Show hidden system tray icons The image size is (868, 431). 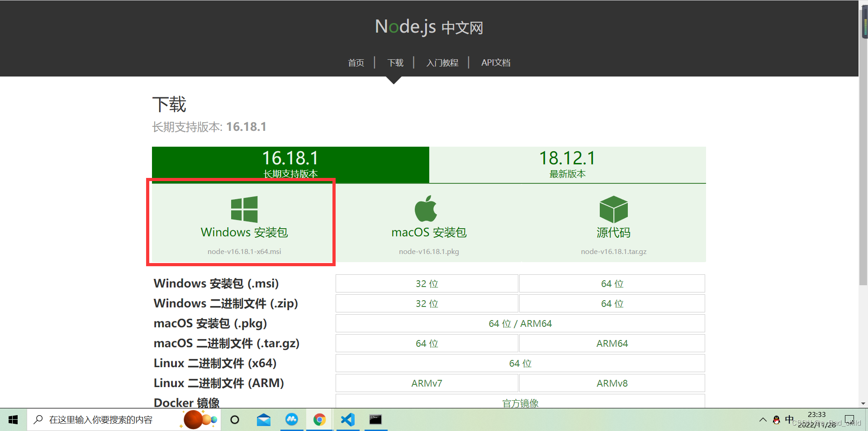[763, 420]
